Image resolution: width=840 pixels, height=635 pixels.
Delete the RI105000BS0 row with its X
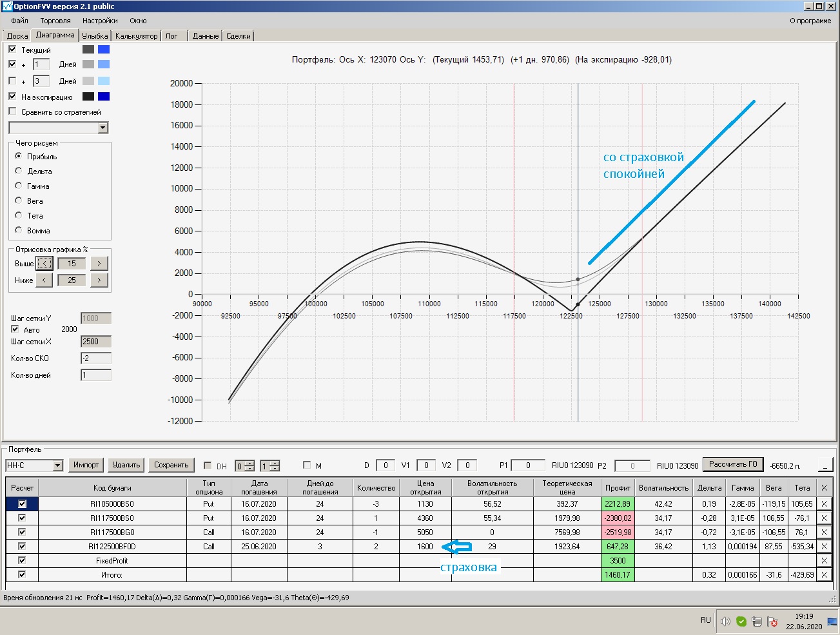(823, 504)
